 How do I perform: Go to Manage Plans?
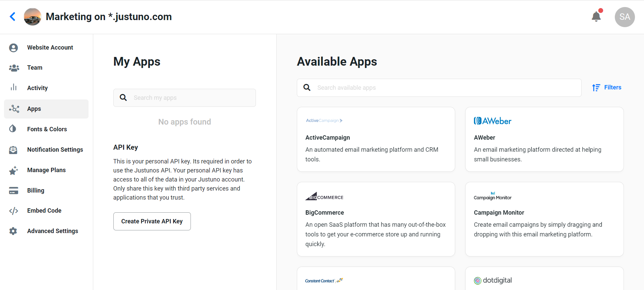46,170
